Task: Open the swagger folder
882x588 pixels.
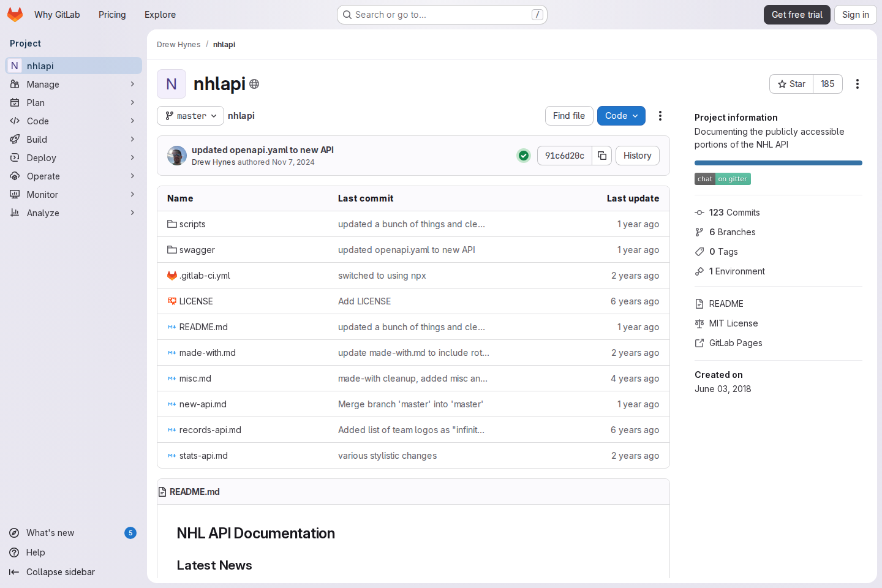Action: [x=198, y=250]
